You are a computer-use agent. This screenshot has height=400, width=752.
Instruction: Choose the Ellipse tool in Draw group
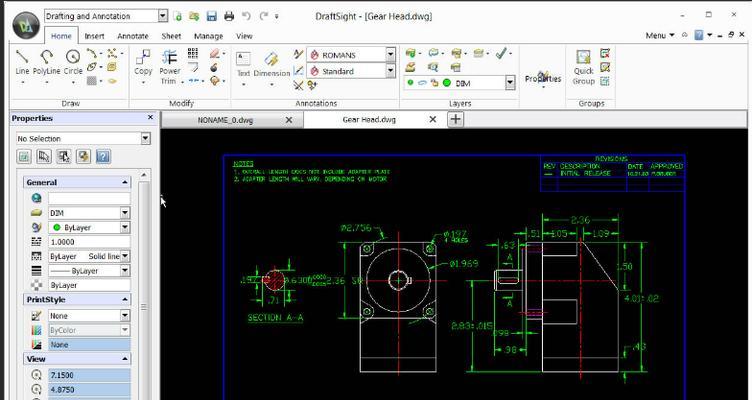(x=92, y=67)
